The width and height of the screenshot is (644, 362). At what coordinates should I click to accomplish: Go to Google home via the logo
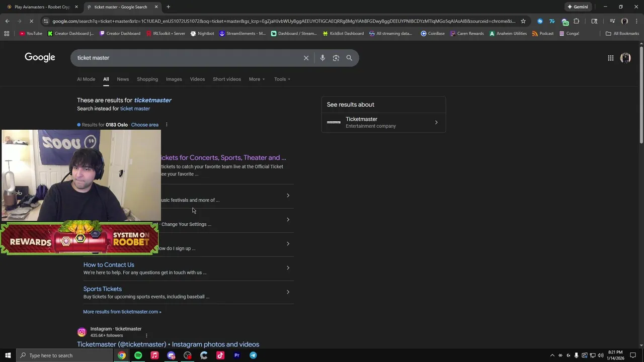(40, 57)
